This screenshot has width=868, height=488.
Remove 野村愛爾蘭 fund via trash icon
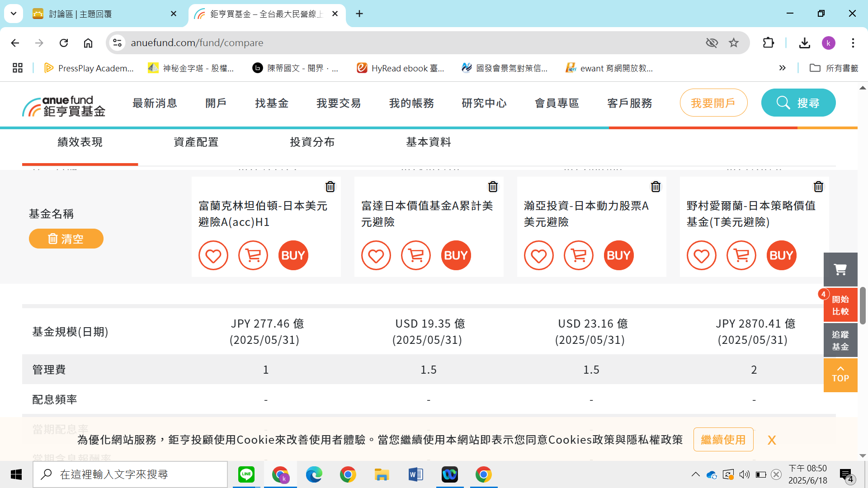point(818,187)
